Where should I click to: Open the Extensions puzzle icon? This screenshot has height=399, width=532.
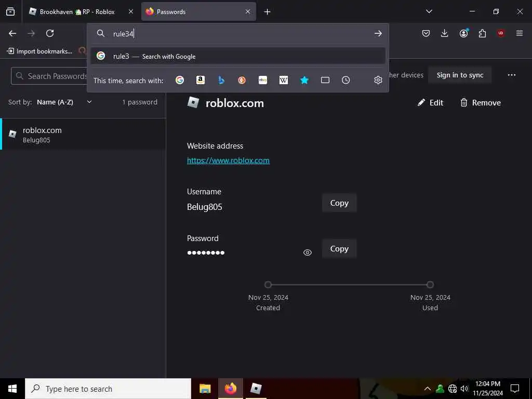pos(482,33)
